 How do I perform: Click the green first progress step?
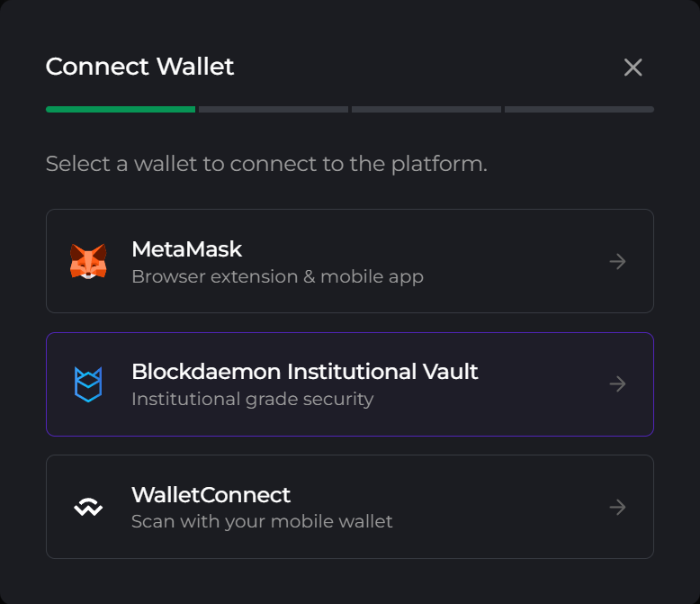coord(121,110)
